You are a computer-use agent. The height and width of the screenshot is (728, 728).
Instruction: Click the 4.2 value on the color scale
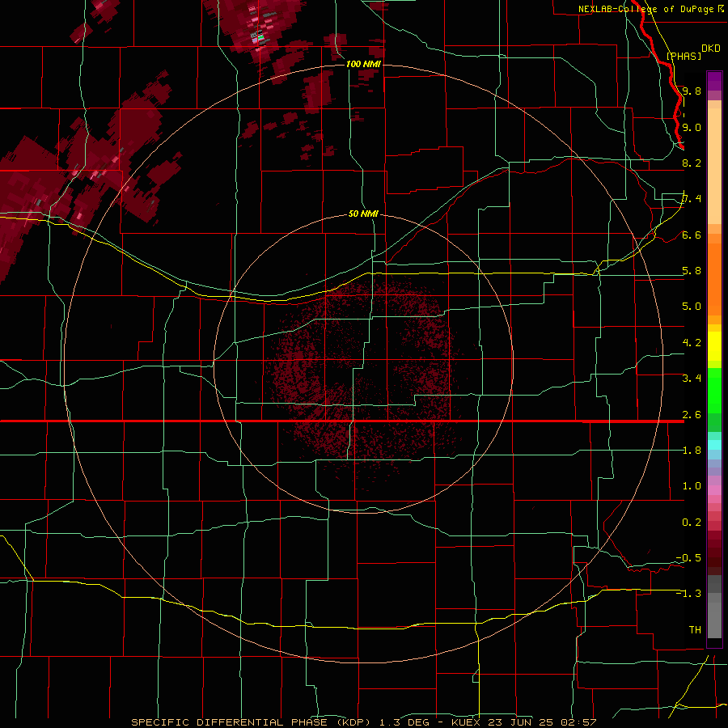[692, 343]
